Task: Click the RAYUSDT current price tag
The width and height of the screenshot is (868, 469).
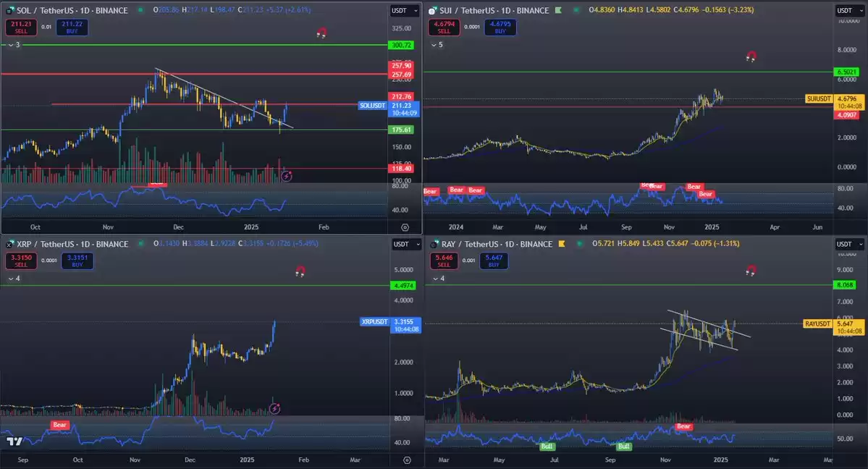Action: (x=817, y=324)
